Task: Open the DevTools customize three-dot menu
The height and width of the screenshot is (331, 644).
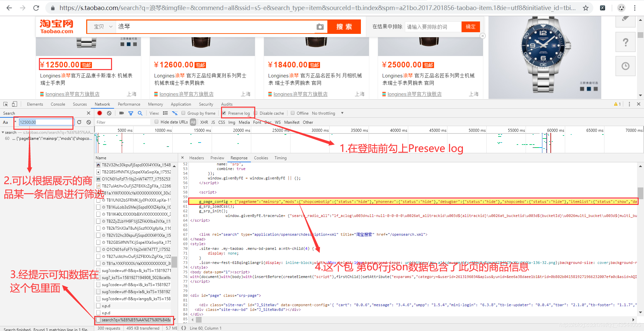Action: click(x=629, y=104)
